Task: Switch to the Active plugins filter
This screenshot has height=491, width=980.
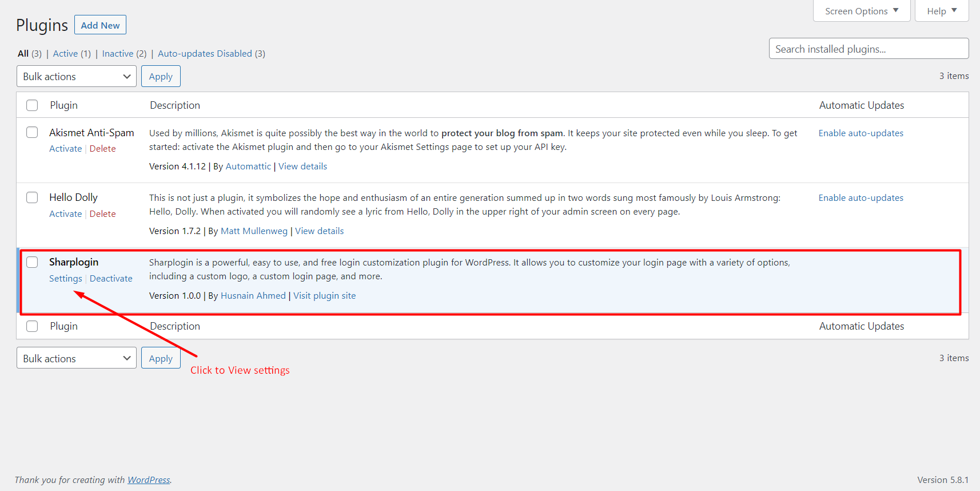Action: (x=65, y=53)
